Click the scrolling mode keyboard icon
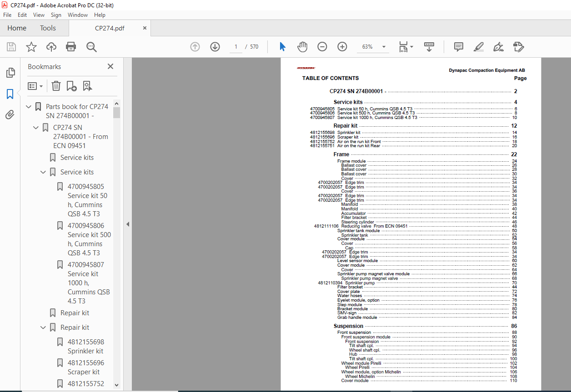The image size is (571, 392). pos(429,47)
